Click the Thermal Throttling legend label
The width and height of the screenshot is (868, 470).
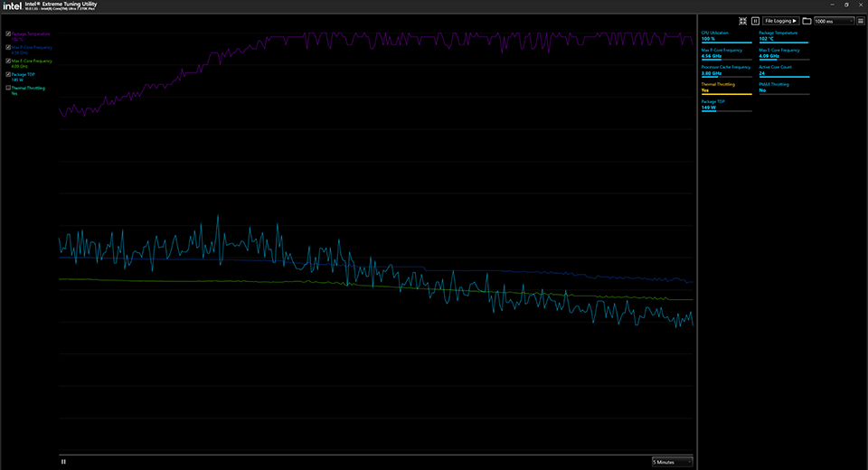tap(28, 88)
